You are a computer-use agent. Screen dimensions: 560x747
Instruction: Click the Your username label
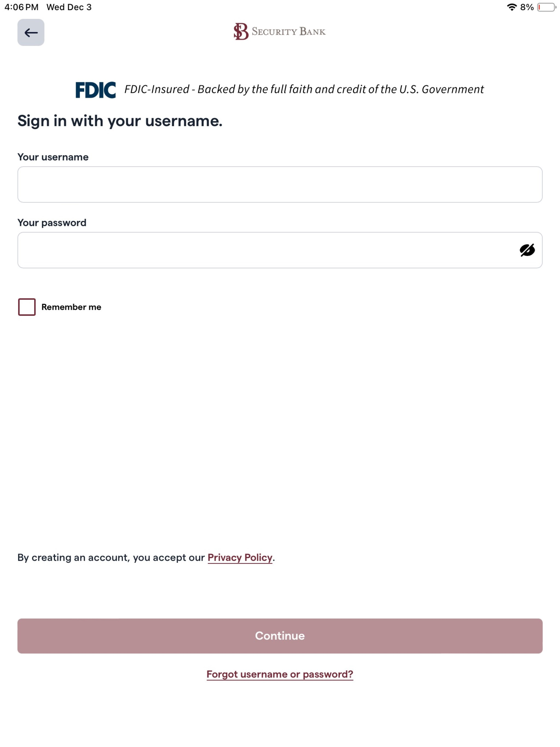pos(53,157)
